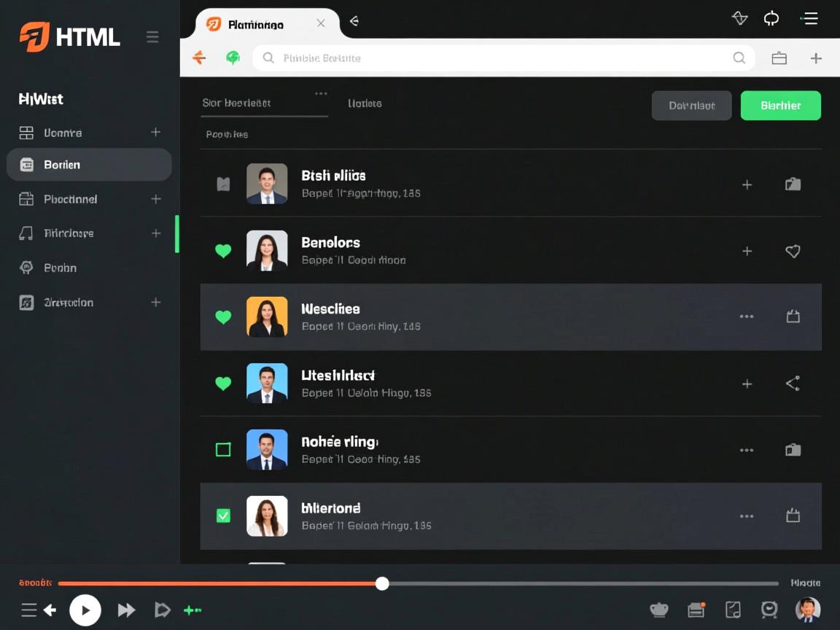Tick the empty checkbox on Rohée rling row
840x630 pixels.
click(x=223, y=450)
